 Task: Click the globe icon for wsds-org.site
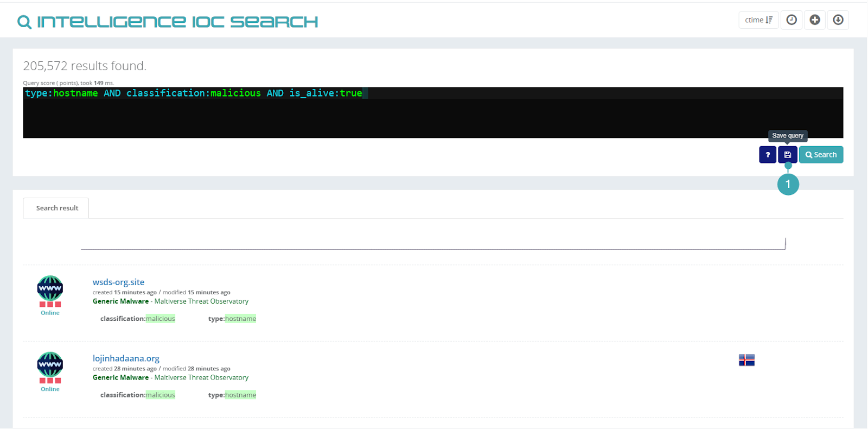pyautogui.click(x=50, y=288)
